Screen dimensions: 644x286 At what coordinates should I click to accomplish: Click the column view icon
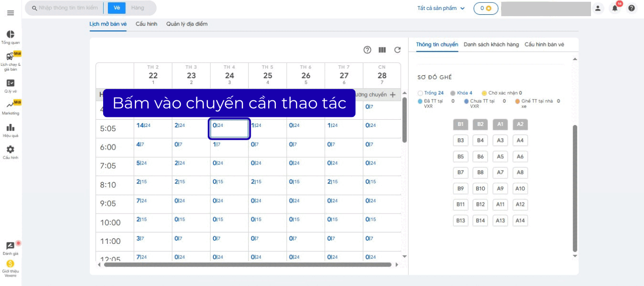click(x=382, y=50)
